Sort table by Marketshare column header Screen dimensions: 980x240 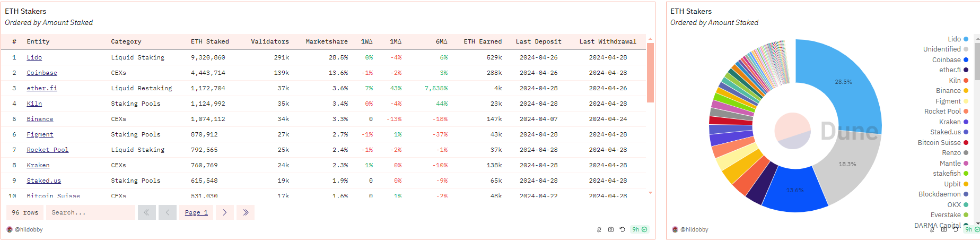[x=327, y=41]
